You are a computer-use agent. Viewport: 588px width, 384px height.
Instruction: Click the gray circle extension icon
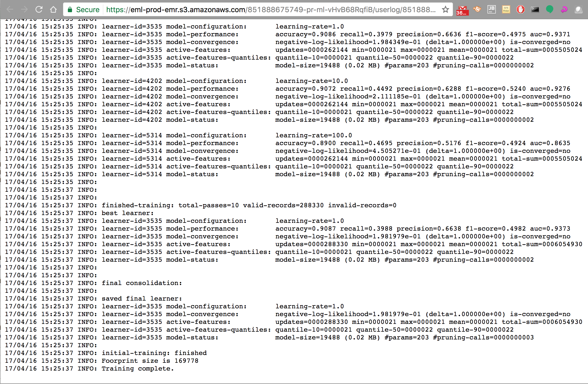578,10
